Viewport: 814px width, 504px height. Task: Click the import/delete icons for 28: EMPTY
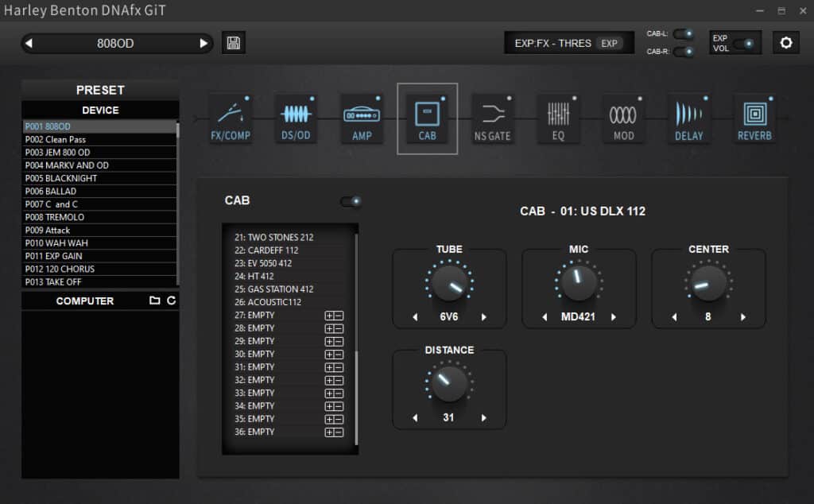(x=334, y=328)
